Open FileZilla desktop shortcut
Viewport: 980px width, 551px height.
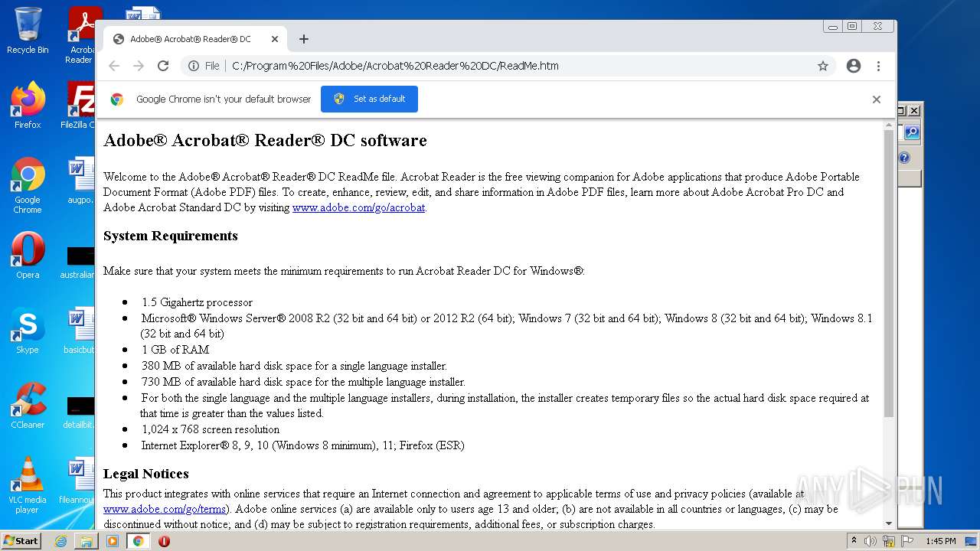(80, 106)
